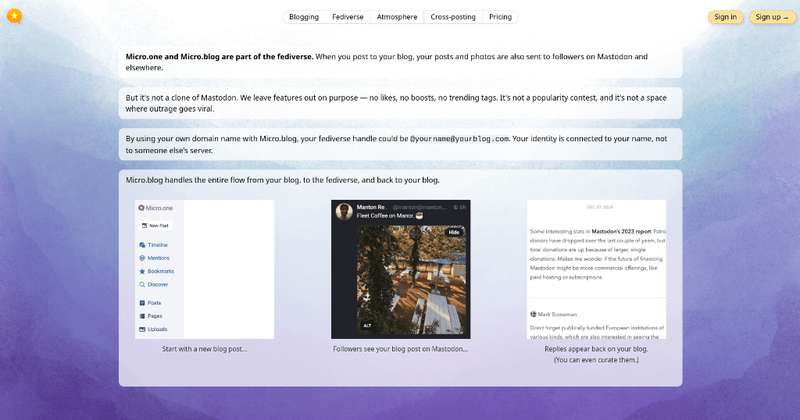Image resolution: width=800 pixels, height=420 pixels.
Task: Open the Pricing tab
Action: pos(500,17)
